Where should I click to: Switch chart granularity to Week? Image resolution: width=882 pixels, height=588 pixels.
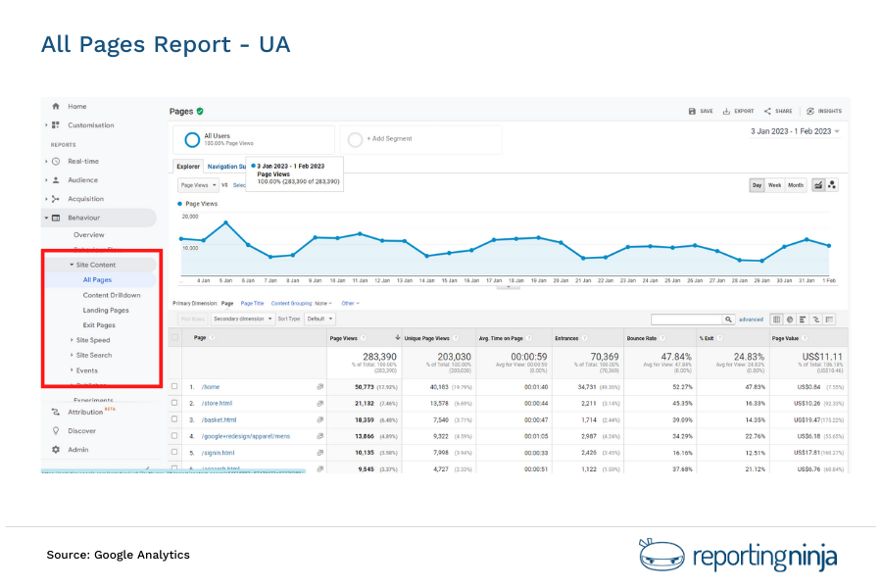click(774, 185)
